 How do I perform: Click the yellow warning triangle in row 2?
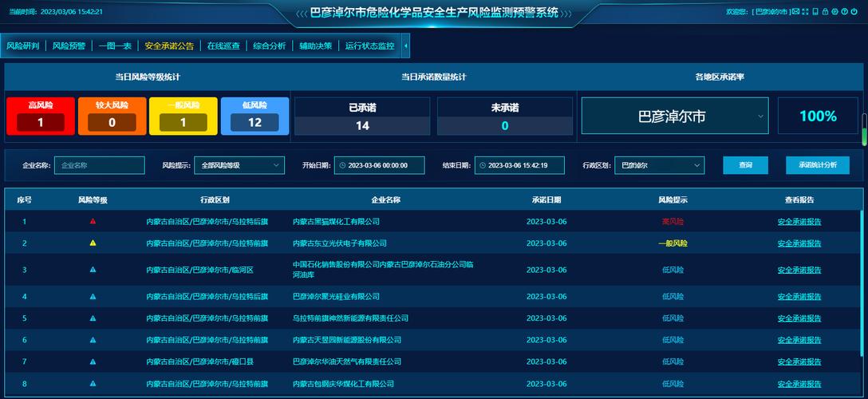tap(93, 243)
